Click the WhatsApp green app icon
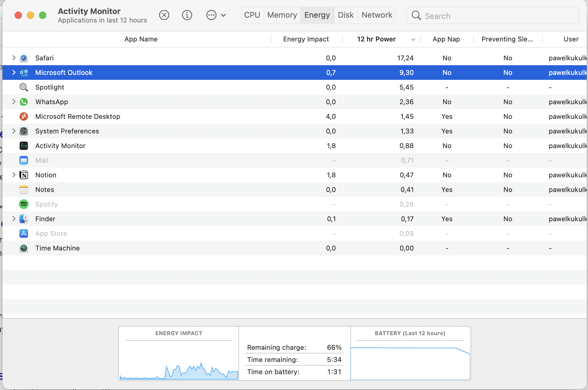The image size is (588, 390). tap(24, 102)
